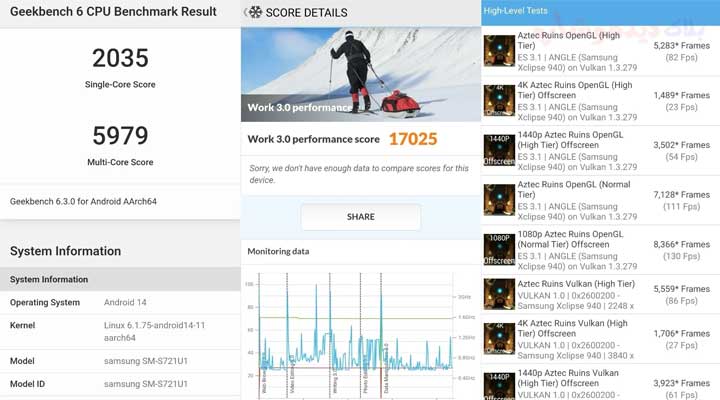Click the 4K Aztec Ruins Vulkan (High Tier) Offscreen title

point(573,328)
